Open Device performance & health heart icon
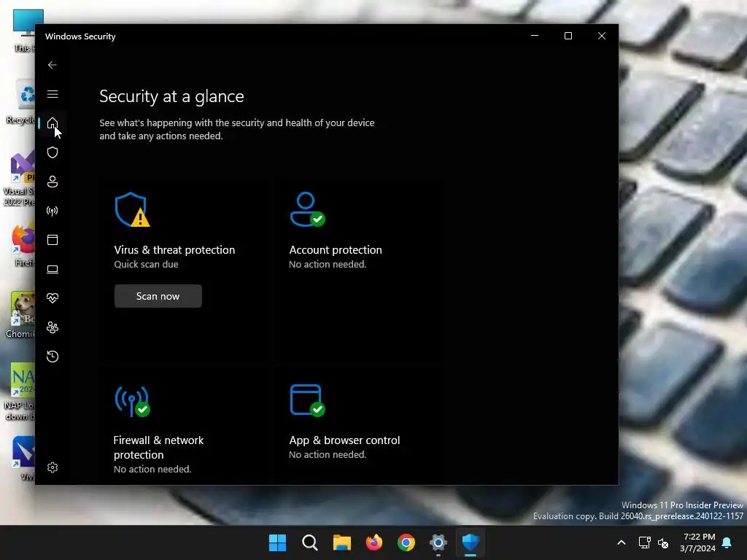 click(53, 298)
